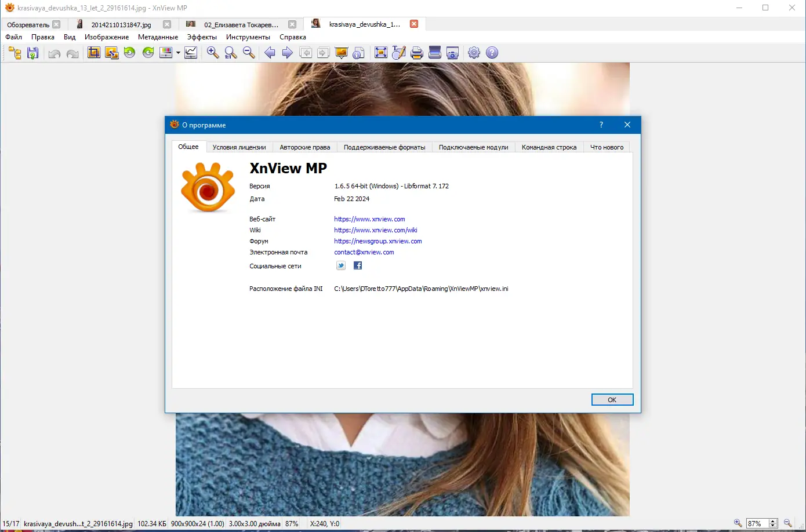Screen dimensions: 806x532
Task: Open the Инструменты menu
Action: click(248, 37)
